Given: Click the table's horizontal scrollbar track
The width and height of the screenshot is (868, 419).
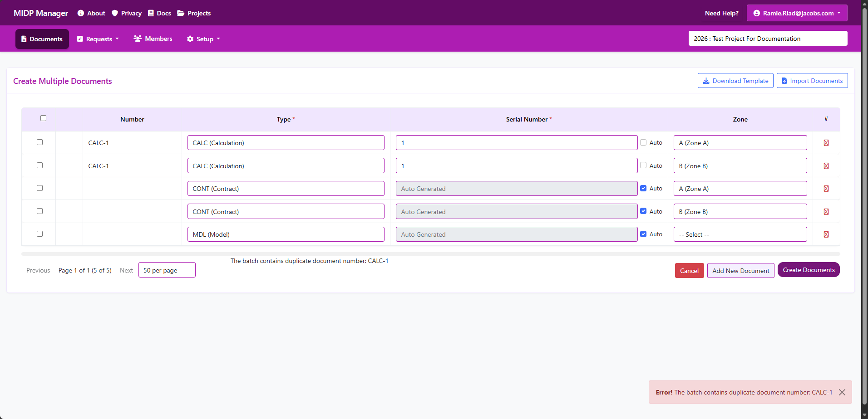Looking at the screenshot, I should click(x=431, y=254).
